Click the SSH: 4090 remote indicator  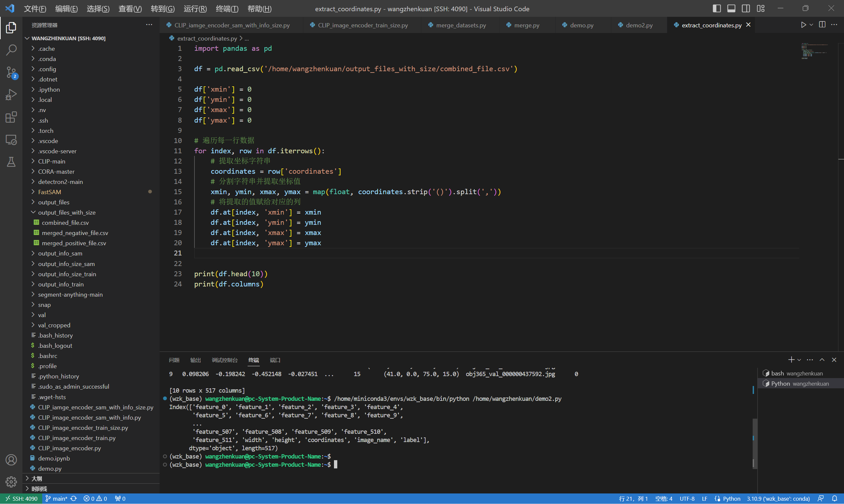(21, 499)
